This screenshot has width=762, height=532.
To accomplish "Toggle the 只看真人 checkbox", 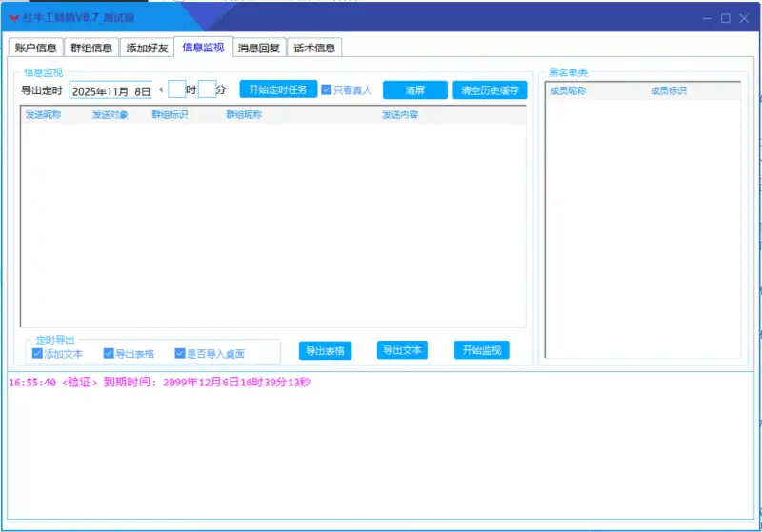I will point(327,89).
